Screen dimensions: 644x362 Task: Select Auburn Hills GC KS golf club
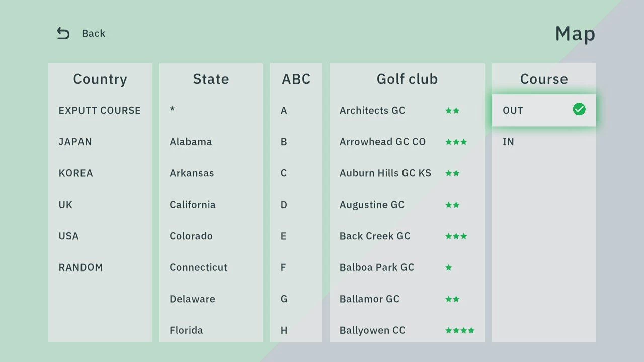click(x=385, y=173)
